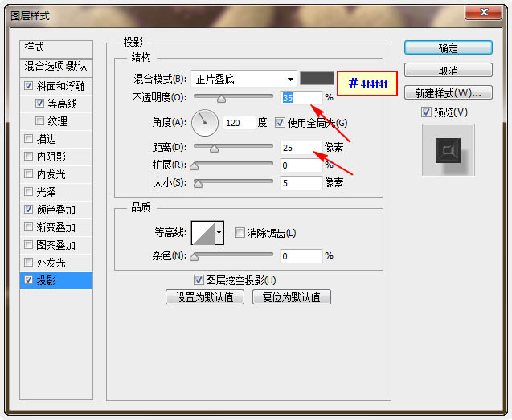Click 新建样式(W)... button
512x420 pixels.
448,93
